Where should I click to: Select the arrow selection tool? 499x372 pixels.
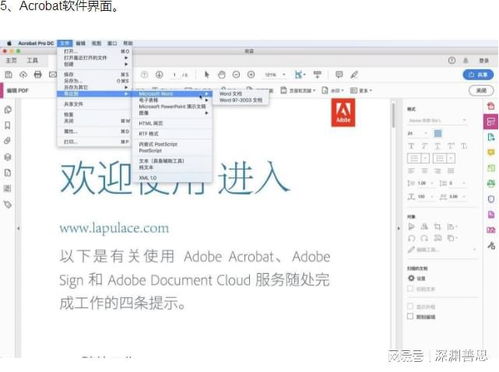point(207,75)
